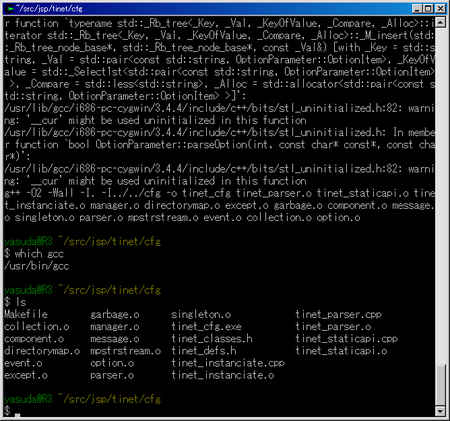Select the file name tinet_staticapi.cpp

[346, 339]
